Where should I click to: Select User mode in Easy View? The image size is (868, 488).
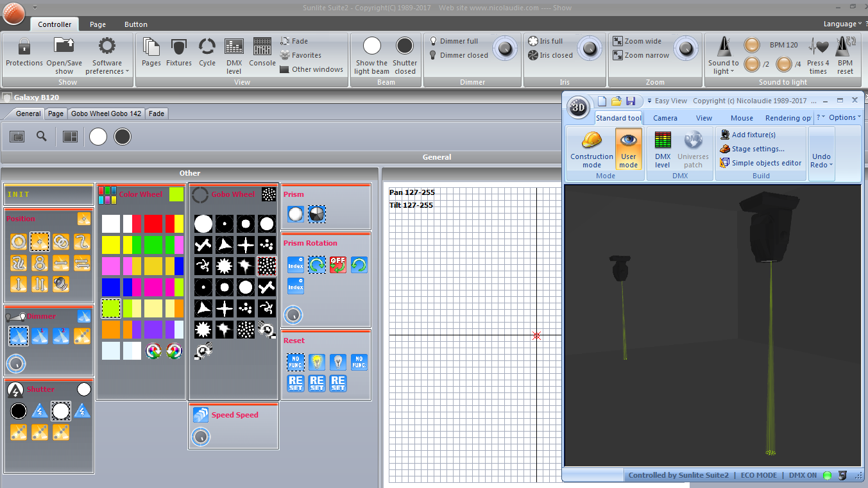pyautogui.click(x=629, y=149)
